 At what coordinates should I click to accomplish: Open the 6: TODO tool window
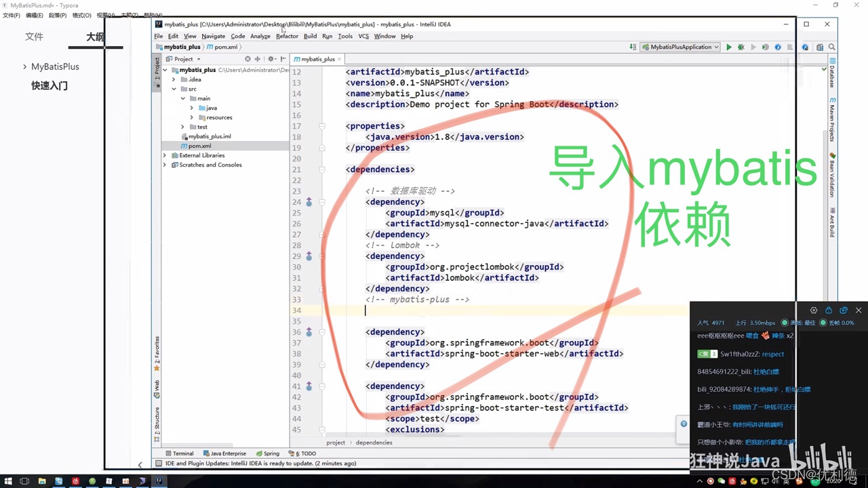pyautogui.click(x=302, y=453)
